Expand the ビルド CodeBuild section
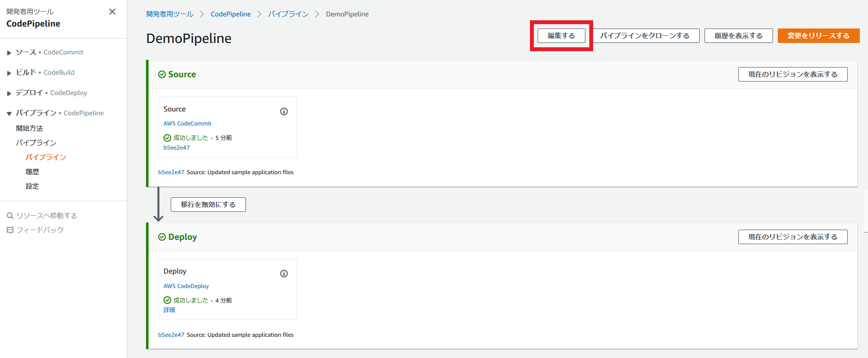This screenshot has width=868, height=358. tap(9, 73)
